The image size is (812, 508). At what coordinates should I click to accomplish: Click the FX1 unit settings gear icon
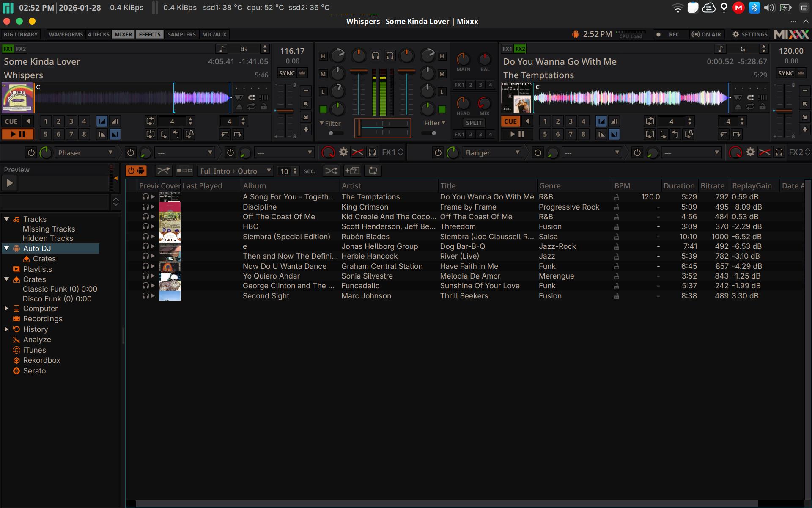coord(343,152)
